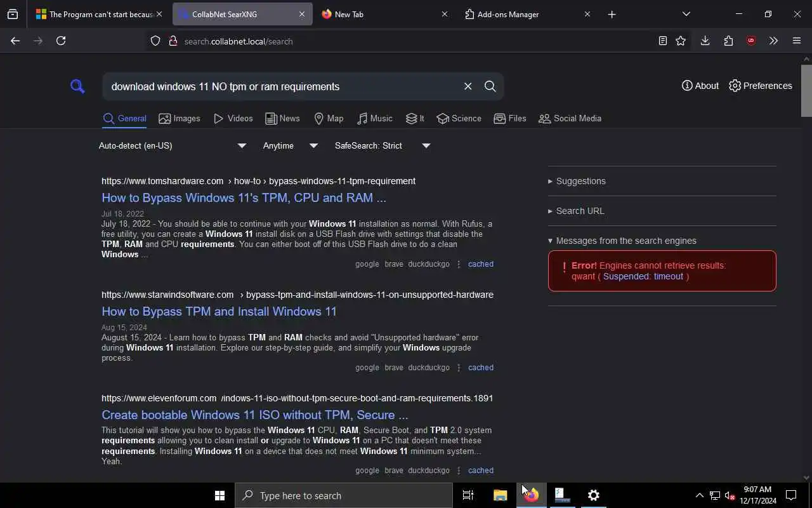Viewport: 812px width, 508px height.
Task: Open the network tray icon
Action: (x=715, y=495)
